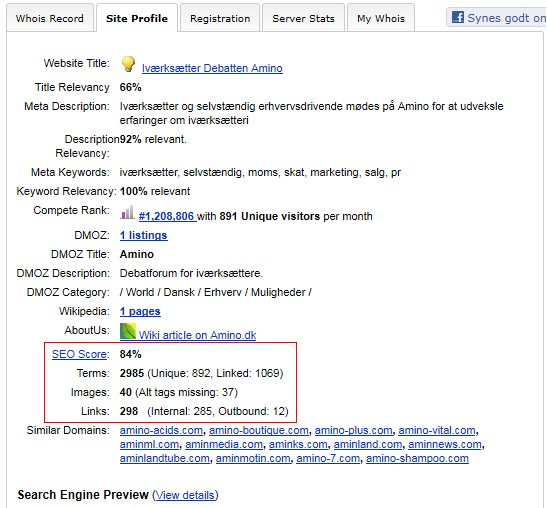Open the Registration tab
This screenshot has height=508, width=547.
220,18
